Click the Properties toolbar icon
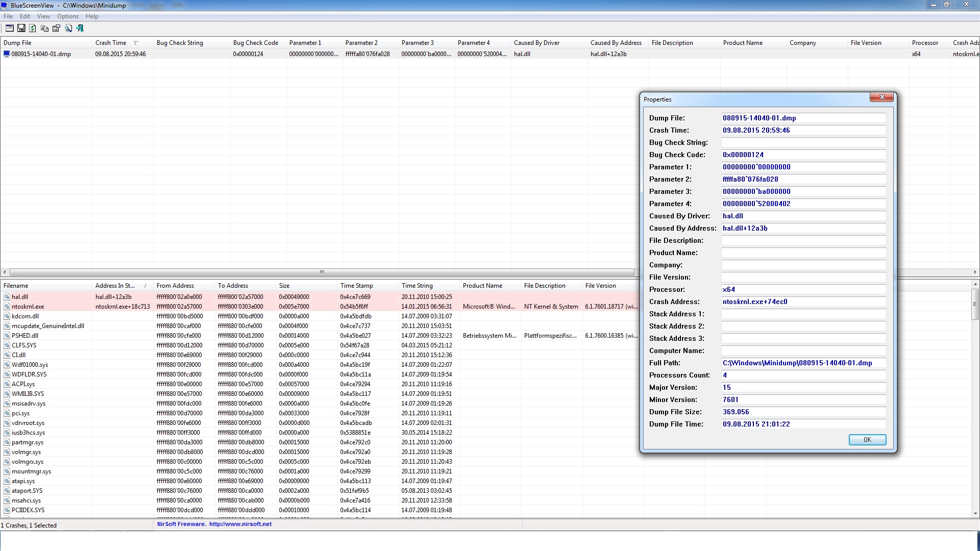980x551 pixels. click(56, 29)
